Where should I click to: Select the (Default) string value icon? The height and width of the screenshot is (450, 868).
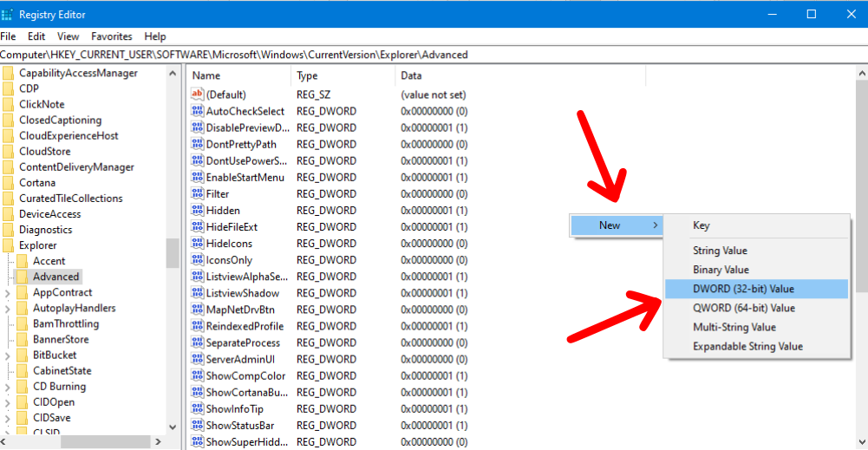pos(197,95)
